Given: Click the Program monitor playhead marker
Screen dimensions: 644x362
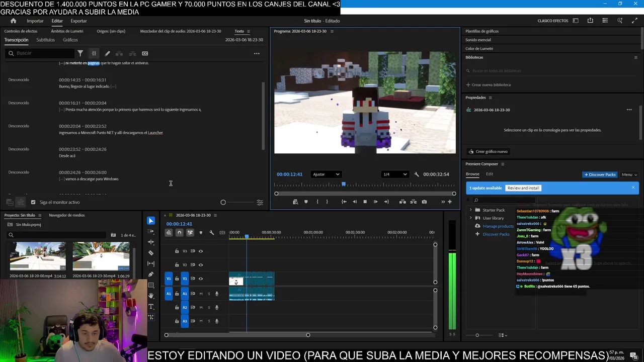Looking at the screenshot, I should (x=344, y=184).
